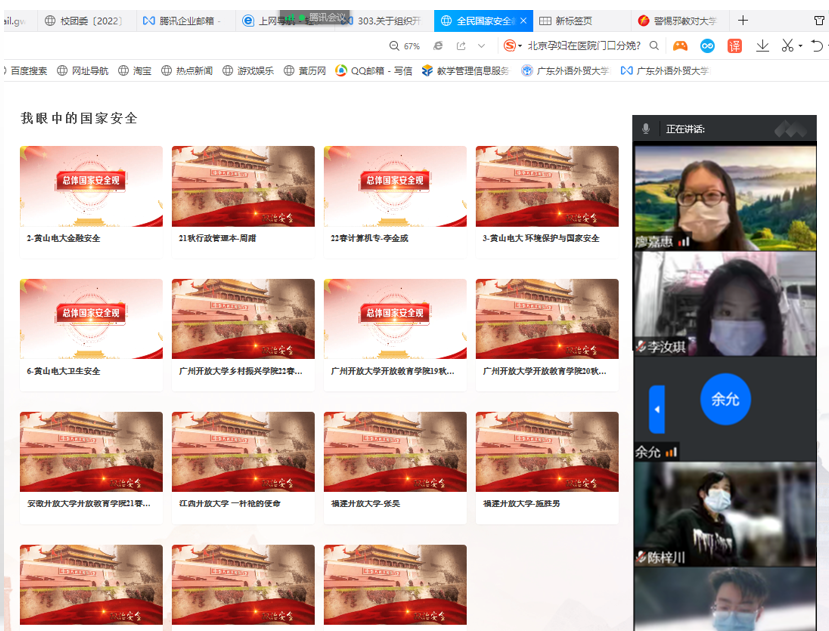Click the 译 translate extension icon

click(735, 46)
